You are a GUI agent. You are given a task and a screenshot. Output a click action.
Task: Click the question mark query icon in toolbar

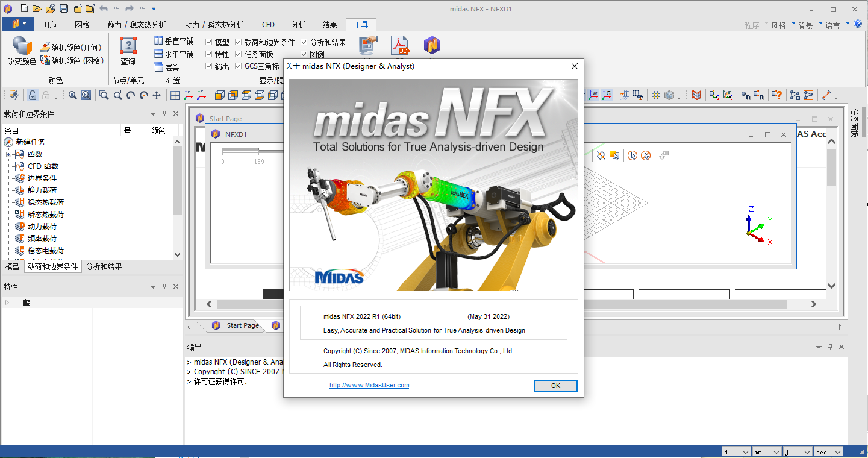point(777,95)
